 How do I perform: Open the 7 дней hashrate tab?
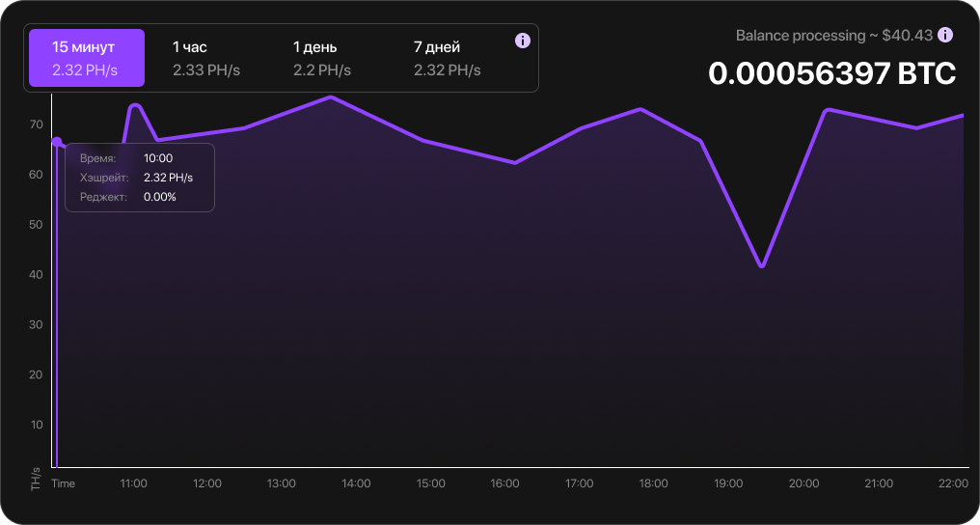448,58
